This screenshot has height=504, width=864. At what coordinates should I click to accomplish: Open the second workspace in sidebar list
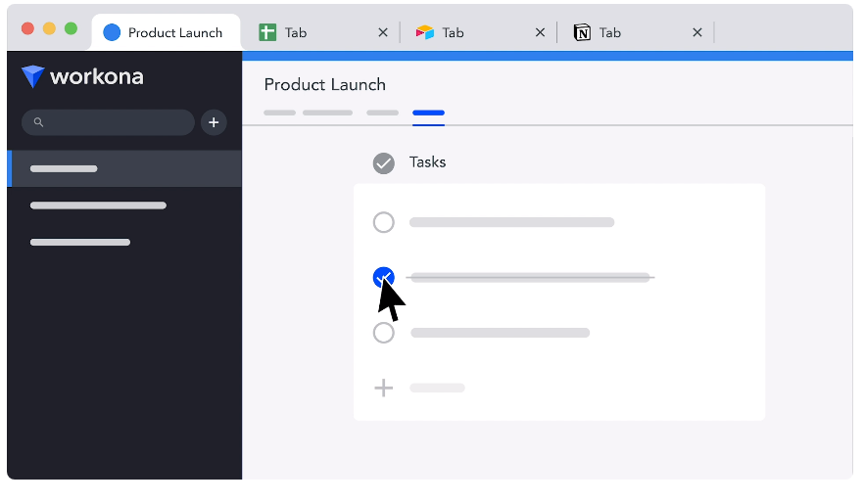pyautogui.click(x=98, y=206)
